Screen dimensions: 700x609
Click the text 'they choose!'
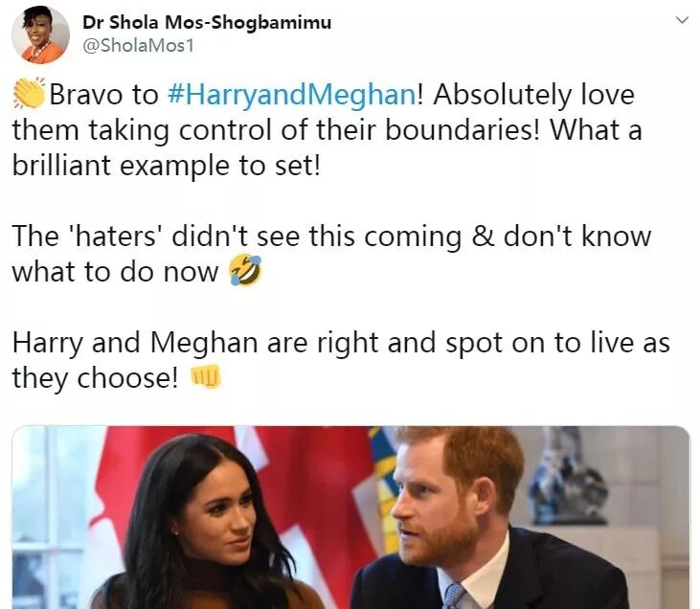[x=95, y=377]
